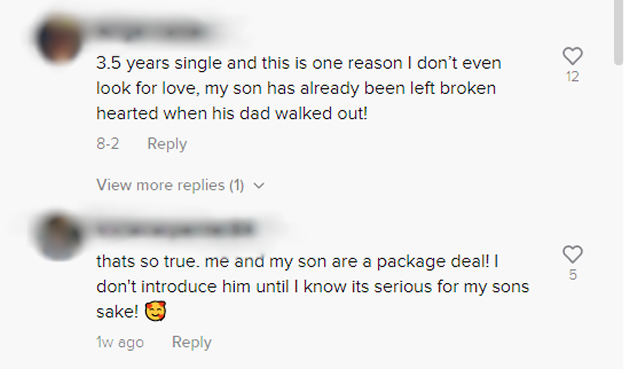Click the like count 12

(x=573, y=76)
